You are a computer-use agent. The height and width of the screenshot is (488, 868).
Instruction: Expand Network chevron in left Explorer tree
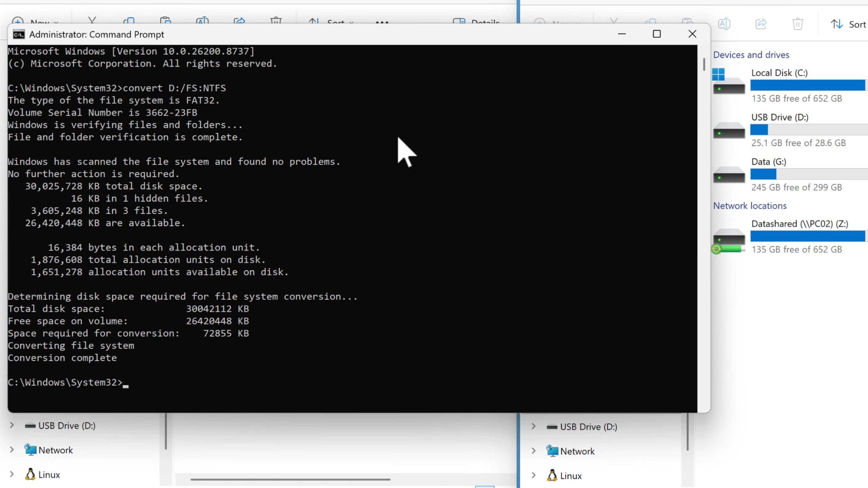coord(12,450)
